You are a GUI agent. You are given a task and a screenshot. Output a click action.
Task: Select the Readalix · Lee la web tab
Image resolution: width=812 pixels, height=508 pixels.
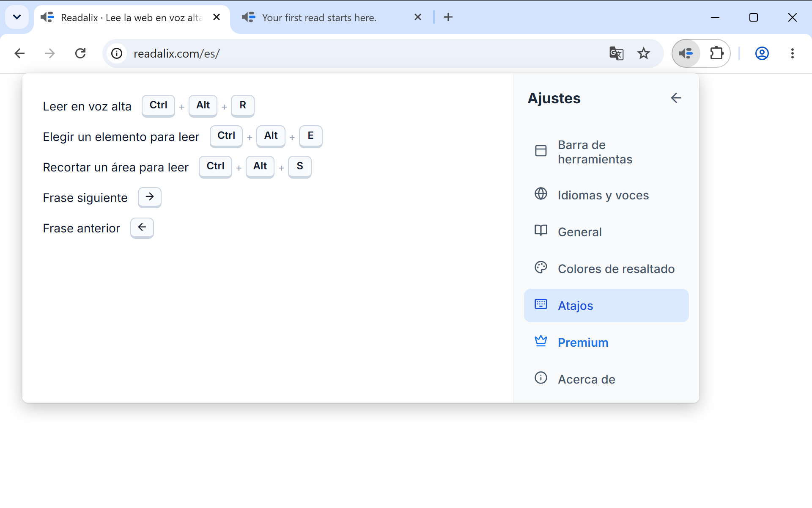[x=132, y=17]
